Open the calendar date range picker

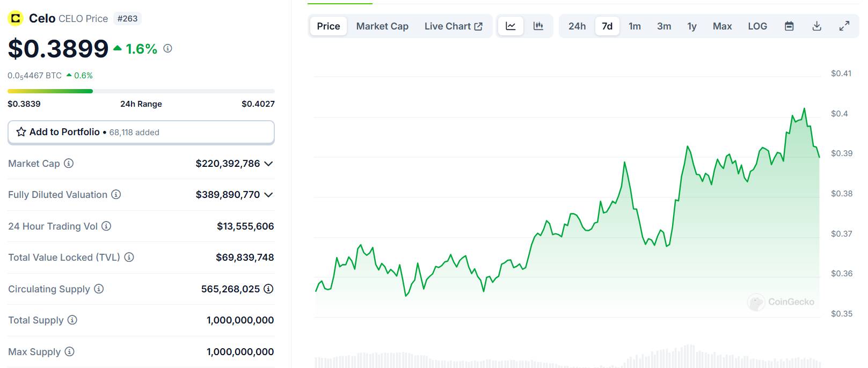click(789, 26)
